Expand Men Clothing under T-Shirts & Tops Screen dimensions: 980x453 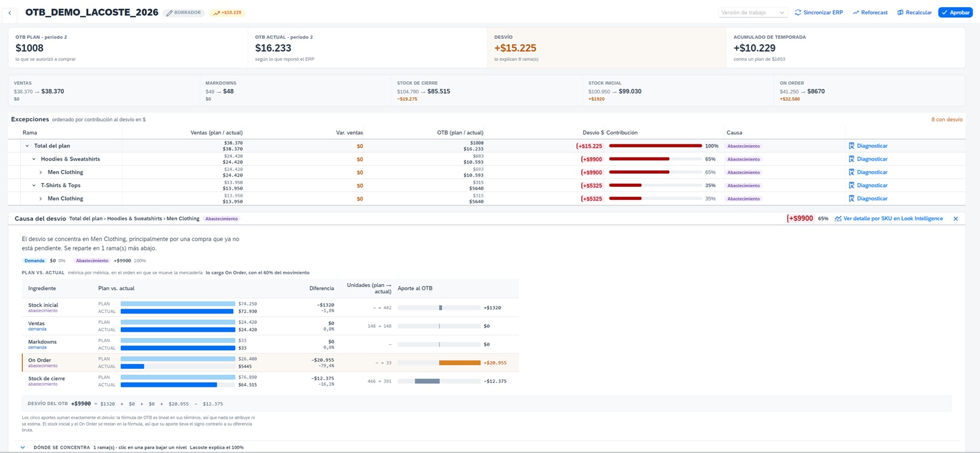41,198
